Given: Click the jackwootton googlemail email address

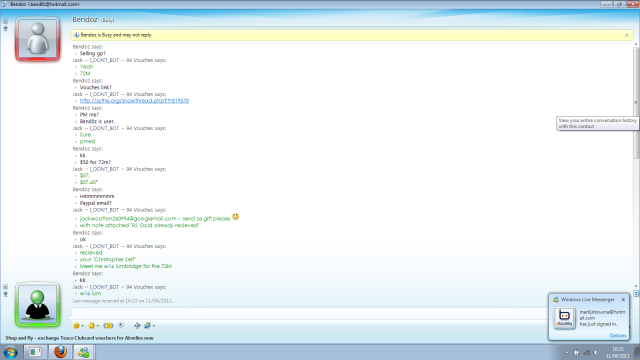Looking at the screenshot, I should pyautogui.click(x=128, y=219).
